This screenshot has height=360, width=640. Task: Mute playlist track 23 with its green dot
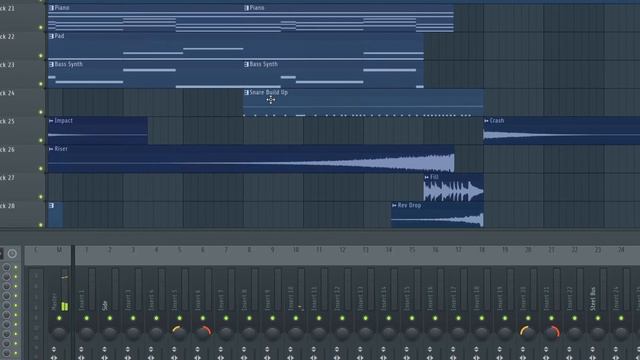click(40, 84)
